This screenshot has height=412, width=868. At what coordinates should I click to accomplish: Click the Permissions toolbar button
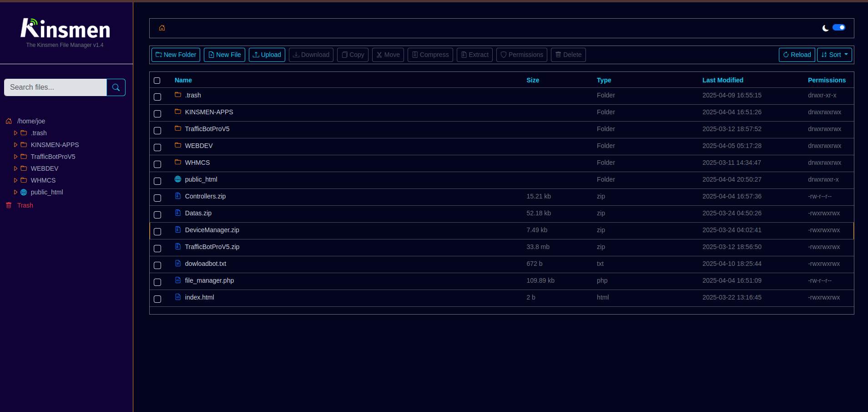pyautogui.click(x=522, y=55)
